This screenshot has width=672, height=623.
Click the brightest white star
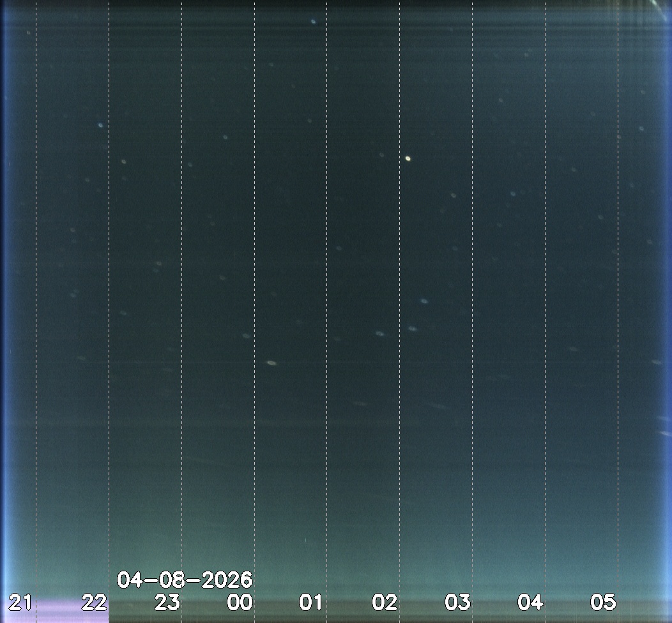(408, 158)
